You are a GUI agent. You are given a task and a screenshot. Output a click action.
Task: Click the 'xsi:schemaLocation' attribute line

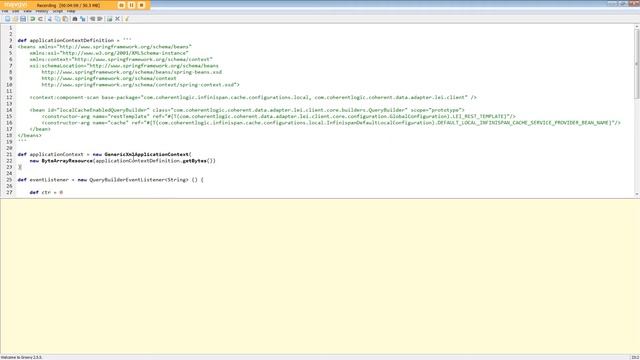(x=124, y=65)
